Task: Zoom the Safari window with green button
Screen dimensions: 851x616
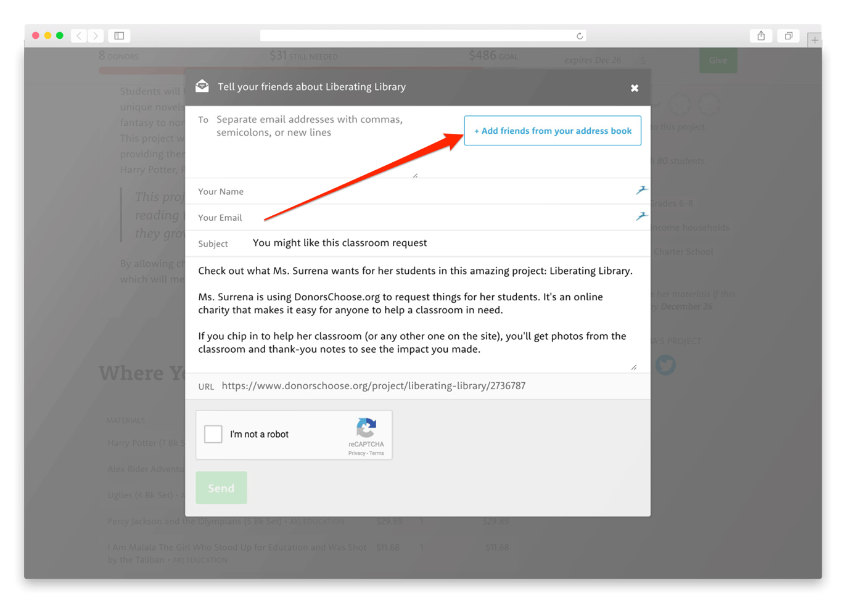Action: 60,36
